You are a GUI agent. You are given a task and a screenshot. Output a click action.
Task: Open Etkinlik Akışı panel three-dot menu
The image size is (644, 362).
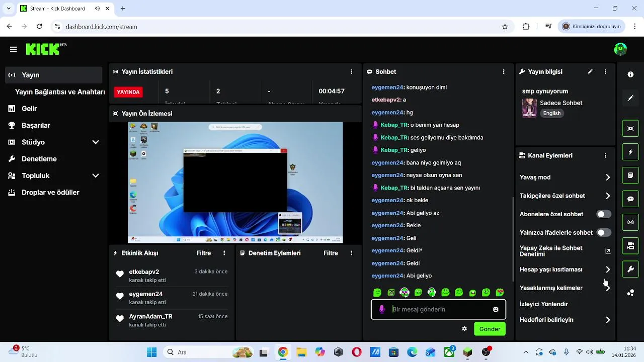[x=224, y=253]
